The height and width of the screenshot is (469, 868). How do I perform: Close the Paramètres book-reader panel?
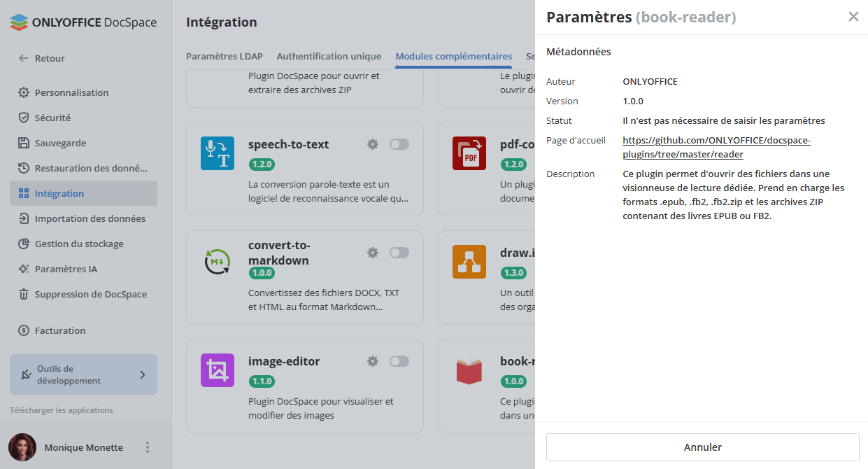[853, 17]
